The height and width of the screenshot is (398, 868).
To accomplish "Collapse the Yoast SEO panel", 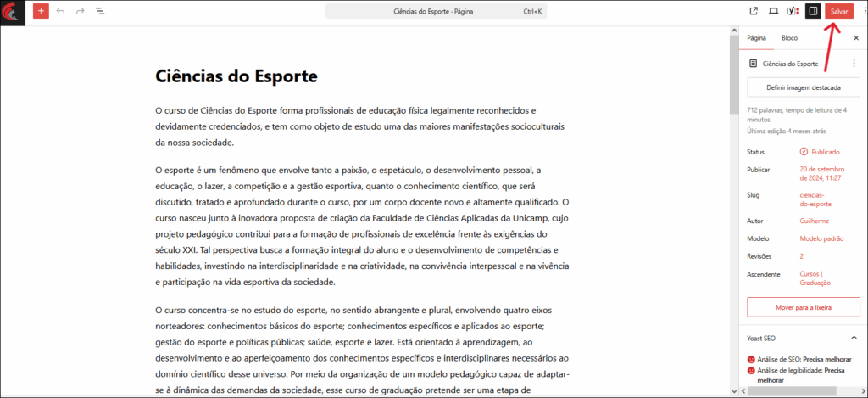I will [x=853, y=338].
